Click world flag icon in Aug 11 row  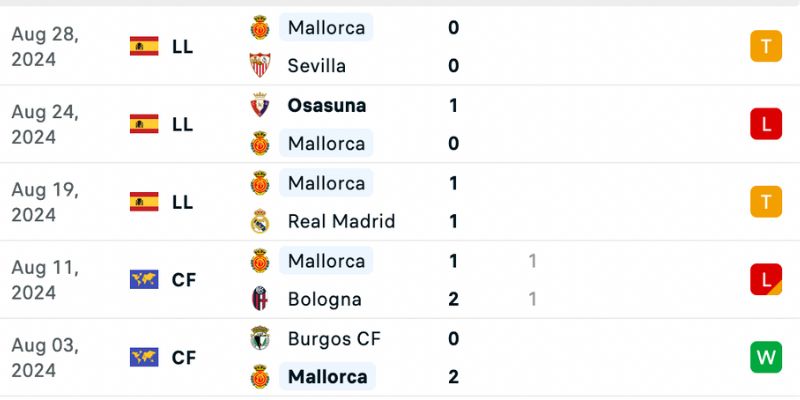(144, 280)
